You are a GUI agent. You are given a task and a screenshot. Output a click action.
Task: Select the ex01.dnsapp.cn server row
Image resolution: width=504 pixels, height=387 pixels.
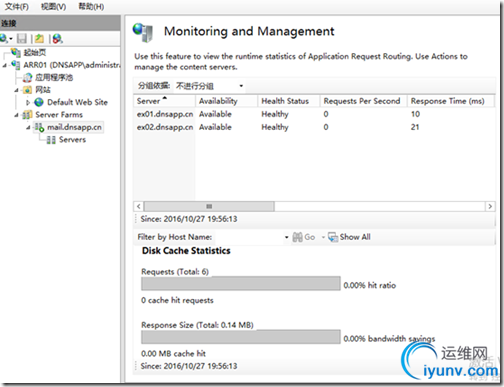tap(313, 114)
